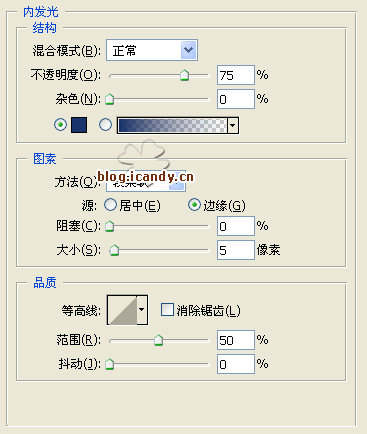The image size is (367, 434).
Task: Click the contour curve thumbnail
Action: [x=122, y=310]
